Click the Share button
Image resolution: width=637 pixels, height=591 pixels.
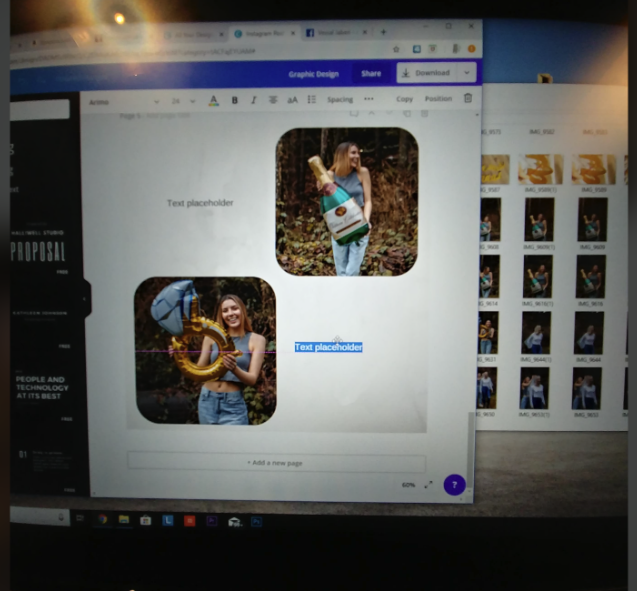tap(371, 74)
